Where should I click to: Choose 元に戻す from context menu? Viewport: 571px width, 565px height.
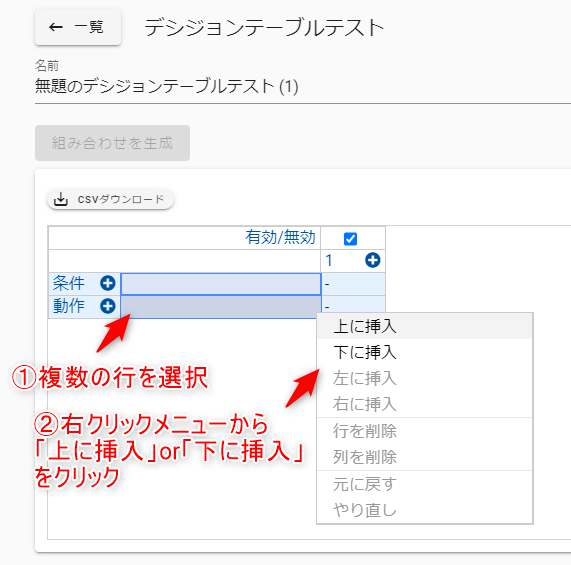pos(425,484)
